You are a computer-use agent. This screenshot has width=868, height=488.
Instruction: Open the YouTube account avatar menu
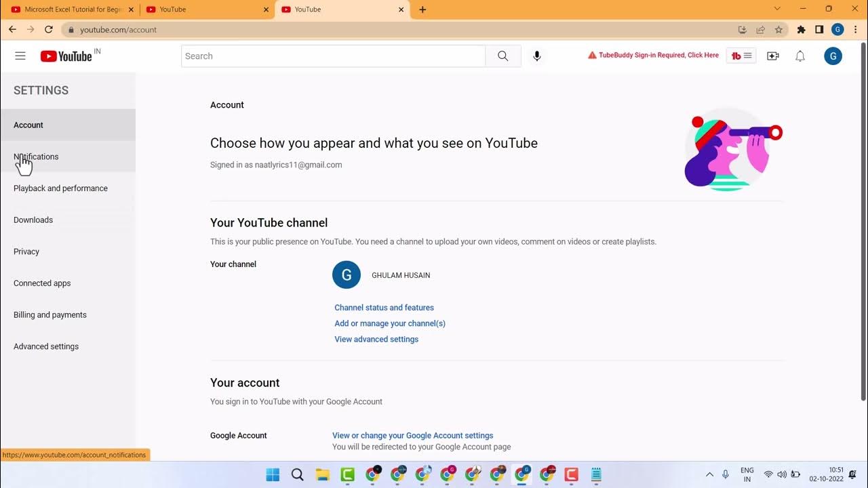[833, 56]
